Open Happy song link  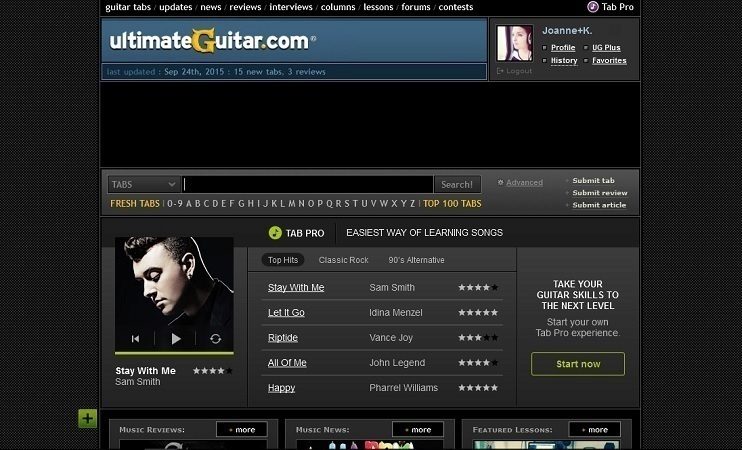tap(281, 388)
